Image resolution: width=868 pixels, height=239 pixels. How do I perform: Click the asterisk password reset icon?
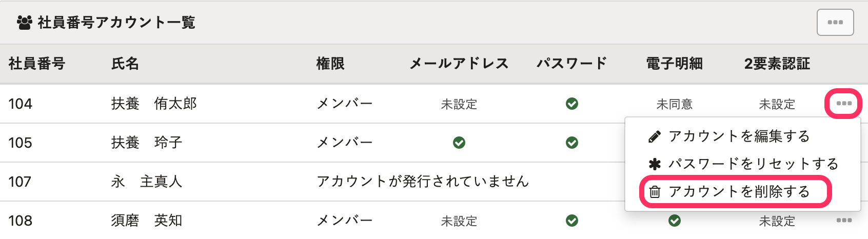pos(655,165)
